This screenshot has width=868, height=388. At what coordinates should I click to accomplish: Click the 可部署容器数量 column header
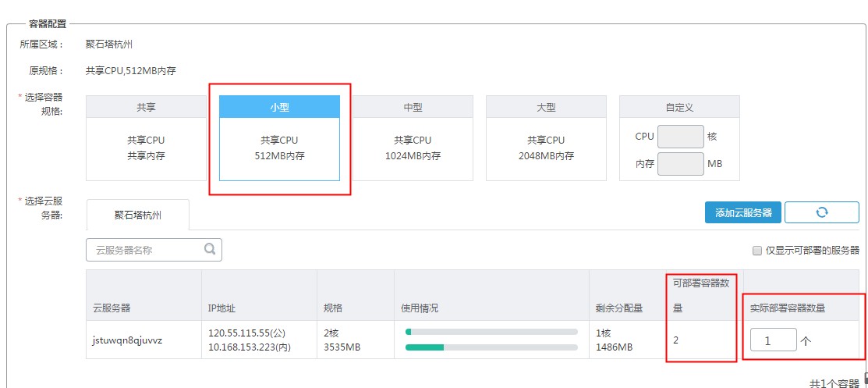tap(700, 295)
